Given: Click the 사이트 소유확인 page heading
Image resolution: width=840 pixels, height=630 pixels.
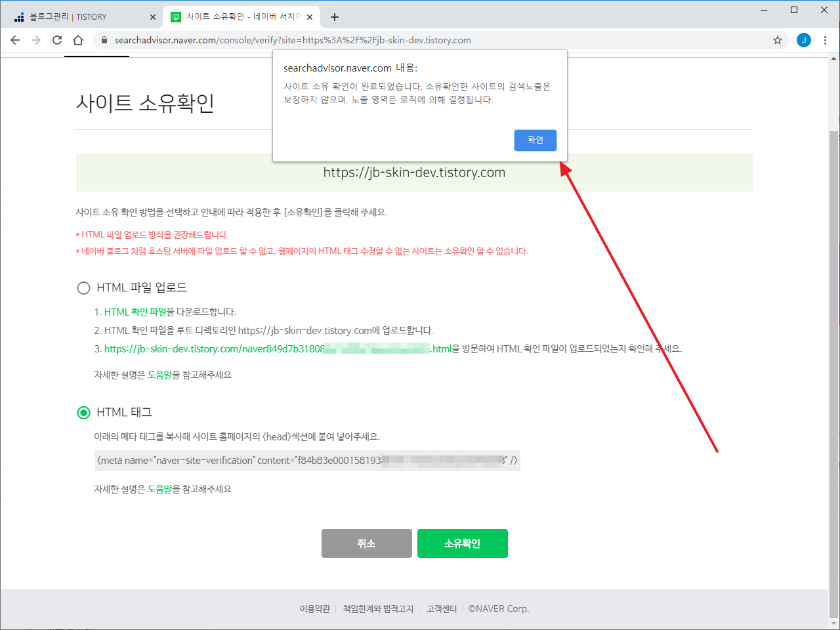Looking at the screenshot, I should pos(145,103).
